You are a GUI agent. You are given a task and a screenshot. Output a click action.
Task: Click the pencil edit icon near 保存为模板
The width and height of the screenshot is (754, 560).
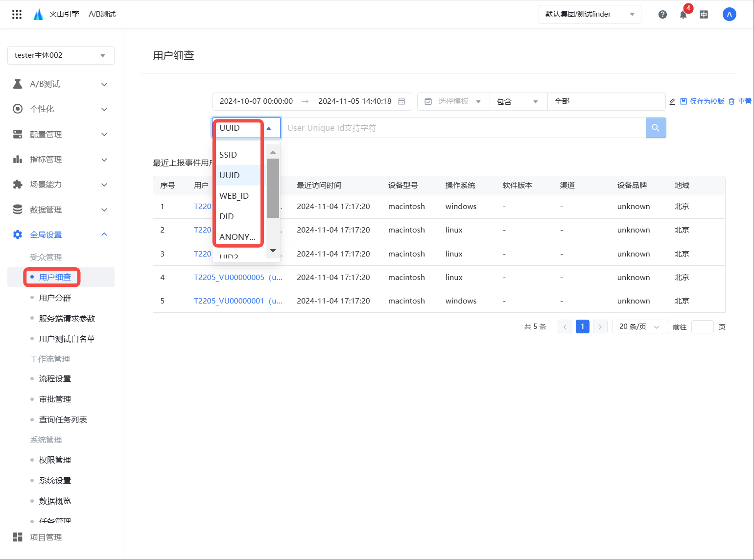coord(672,101)
